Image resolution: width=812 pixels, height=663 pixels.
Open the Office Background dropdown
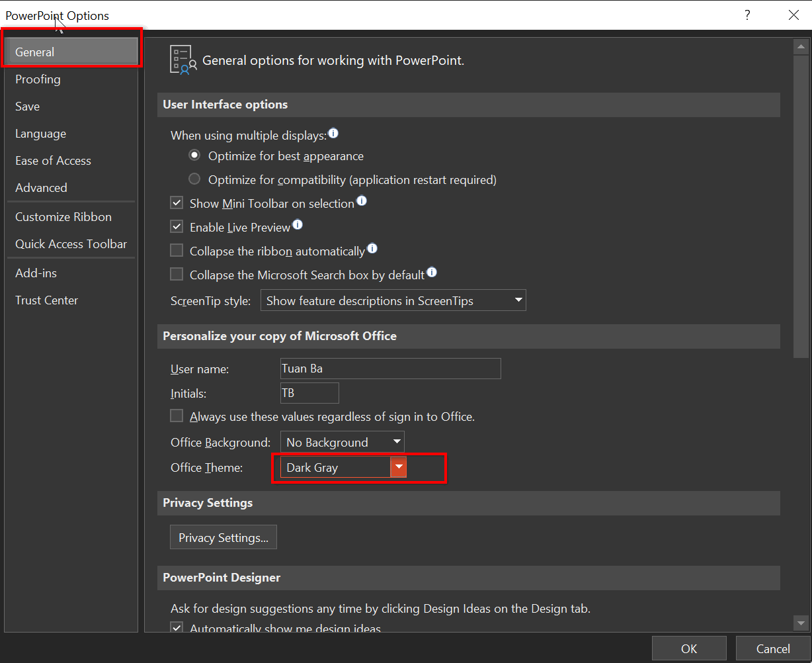[343, 442]
